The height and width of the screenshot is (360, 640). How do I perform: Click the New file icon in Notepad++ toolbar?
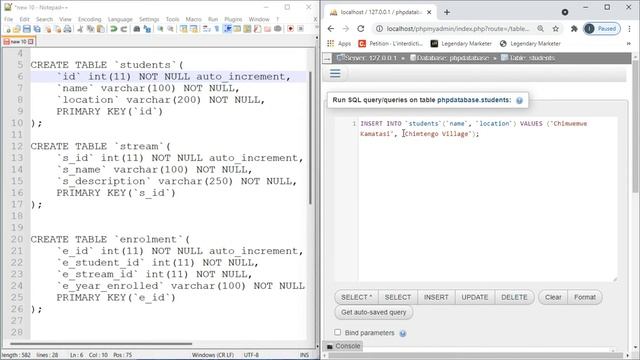8,29
